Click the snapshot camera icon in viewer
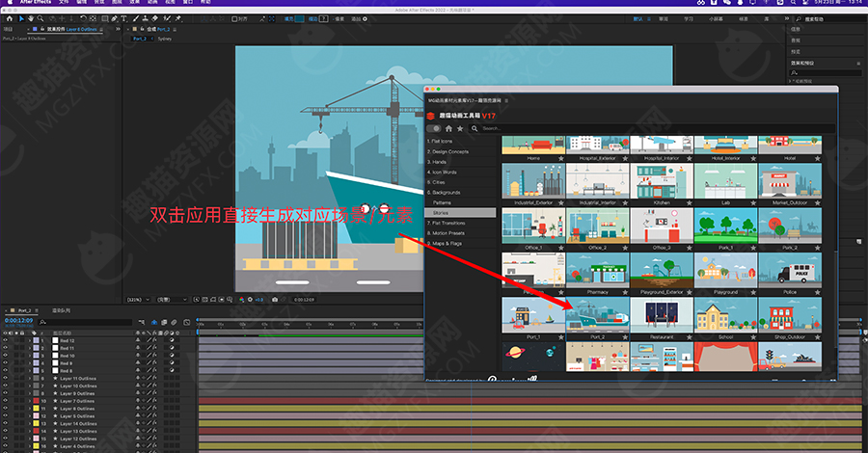 point(275,299)
